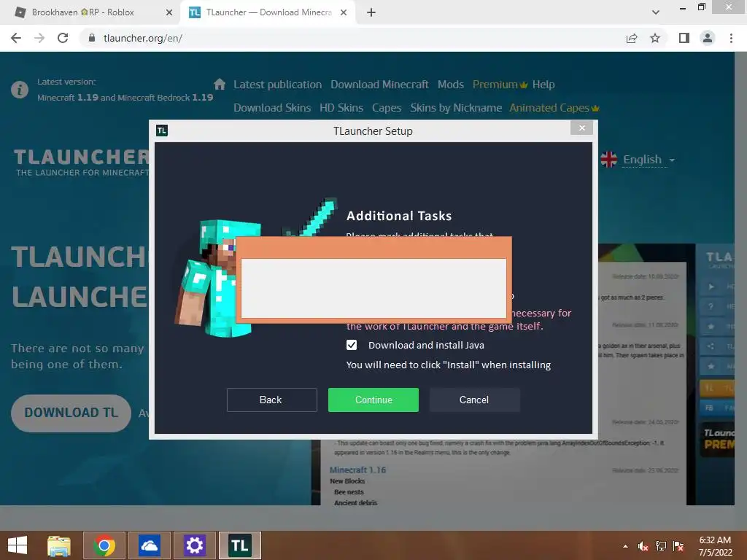The width and height of the screenshot is (747, 560).
Task: Click TLauncher TL taskbar icon
Action: point(239,545)
